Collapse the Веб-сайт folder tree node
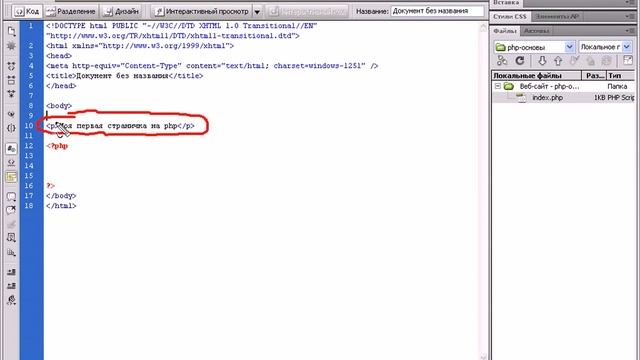 (x=498, y=86)
